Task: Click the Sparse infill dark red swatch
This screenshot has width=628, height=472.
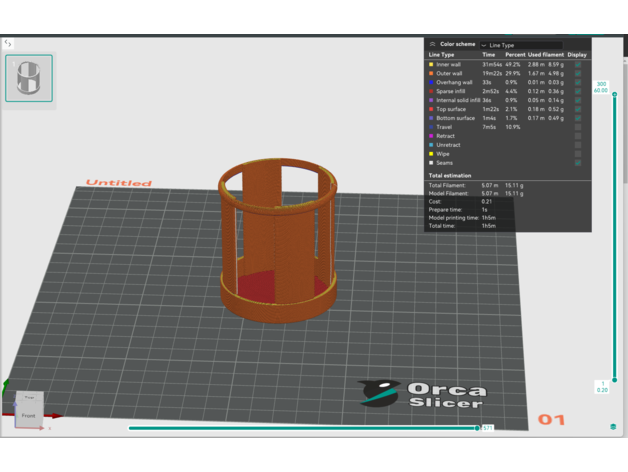Action: point(431,91)
